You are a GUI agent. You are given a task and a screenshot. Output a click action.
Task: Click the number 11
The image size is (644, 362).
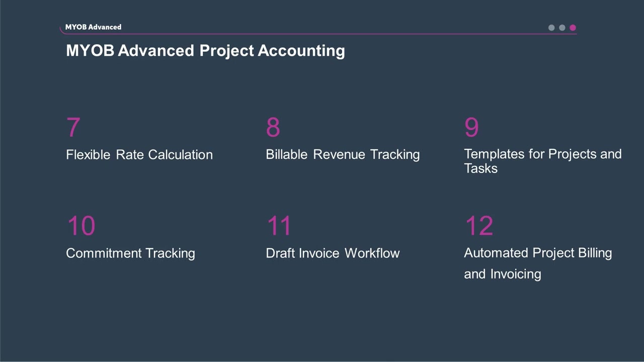click(x=279, y=226)
